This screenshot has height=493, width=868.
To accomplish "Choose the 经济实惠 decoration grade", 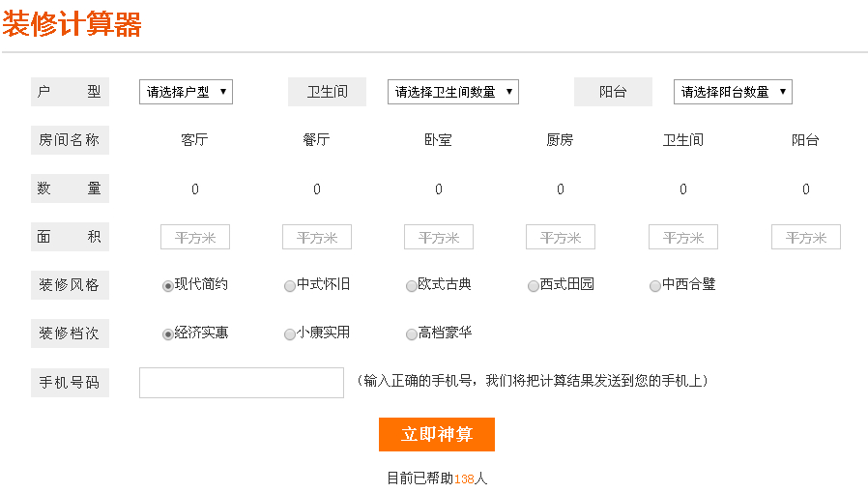I will click(x=168, y=334).
